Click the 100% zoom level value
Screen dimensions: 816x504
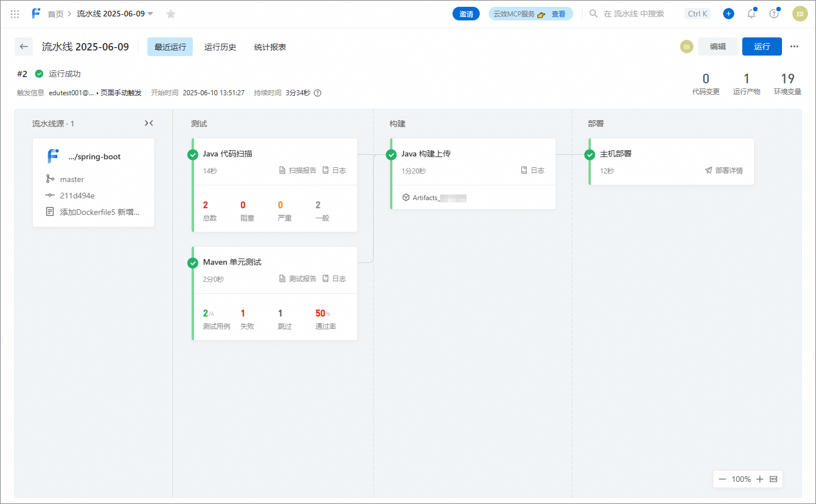[x=741, y=479]
